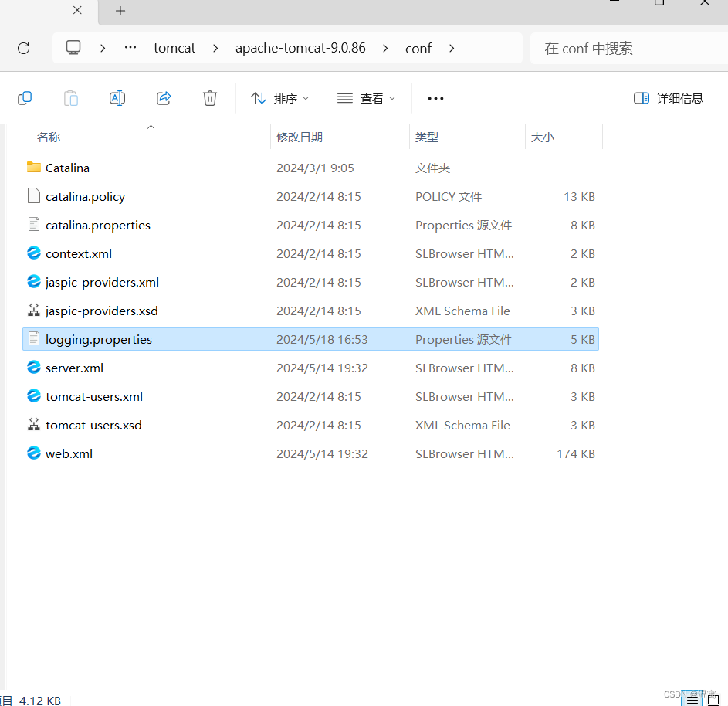Click the POLICY 文件 type cell
Screen dimensions: 728x706
[448, 197]
